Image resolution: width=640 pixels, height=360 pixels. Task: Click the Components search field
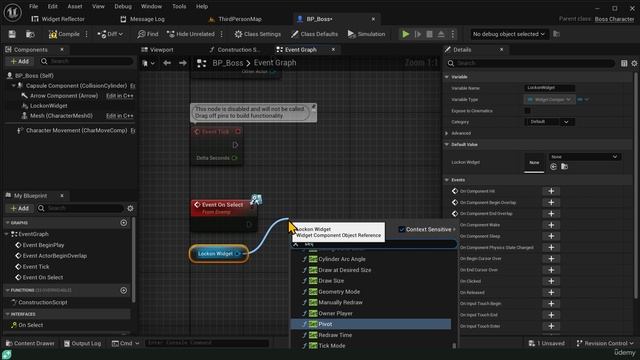click(87, 61)
